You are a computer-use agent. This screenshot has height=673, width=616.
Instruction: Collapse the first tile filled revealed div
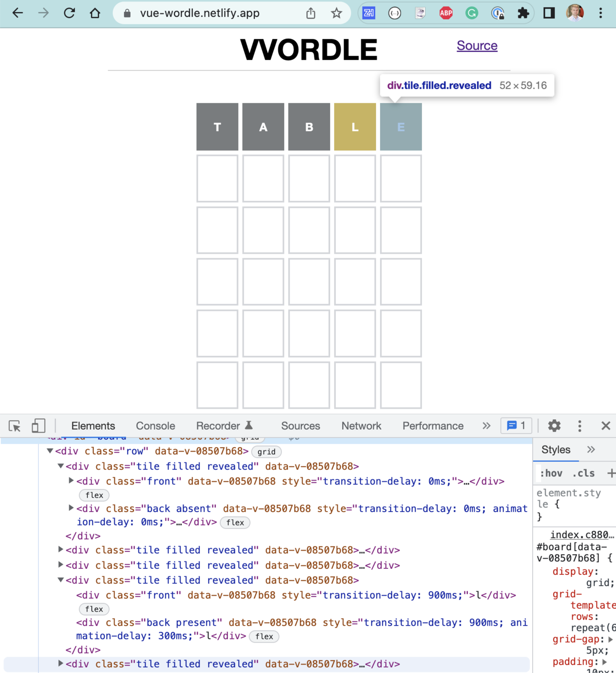click(60, 466)
